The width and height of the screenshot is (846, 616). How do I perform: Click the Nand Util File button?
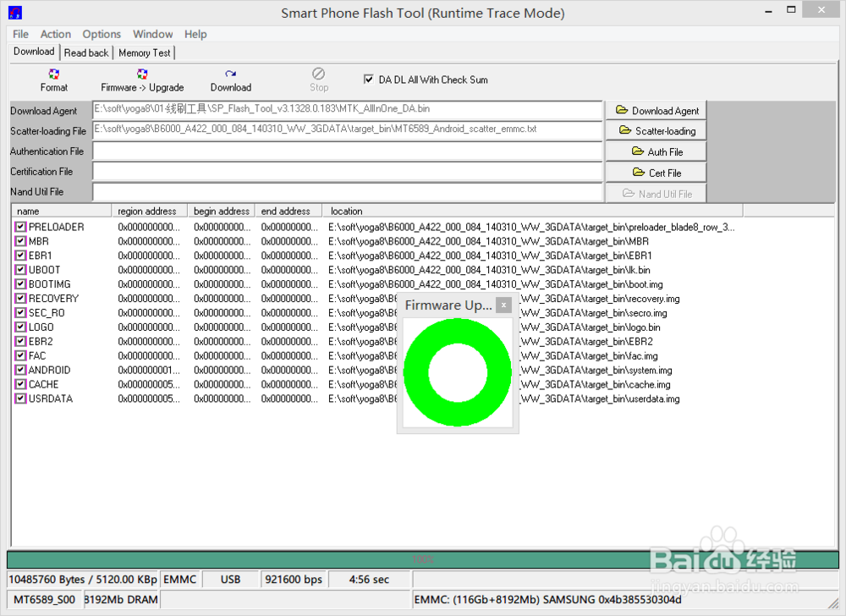pyautogui.click(x=656, y=194)
